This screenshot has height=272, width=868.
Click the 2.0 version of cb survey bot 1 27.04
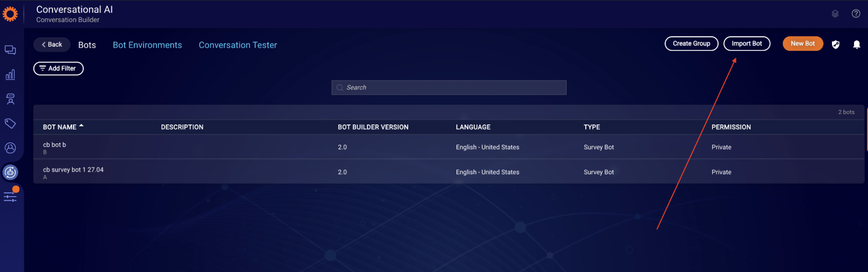(342, 172)
